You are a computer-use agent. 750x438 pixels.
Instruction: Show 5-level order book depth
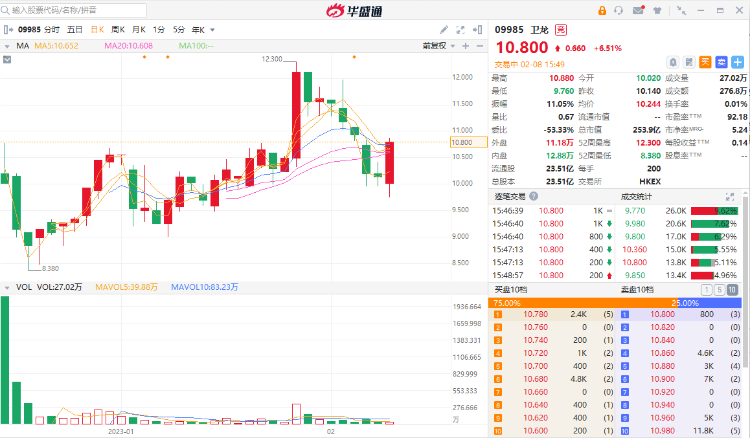click(719, 290)
